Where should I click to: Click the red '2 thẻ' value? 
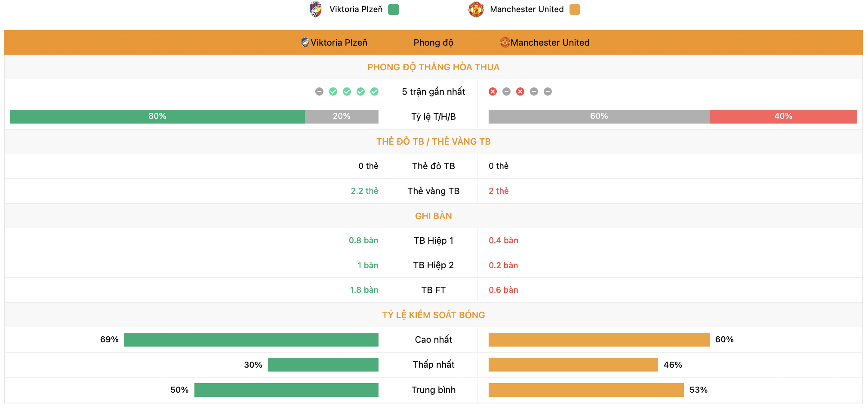coord(499,191)
